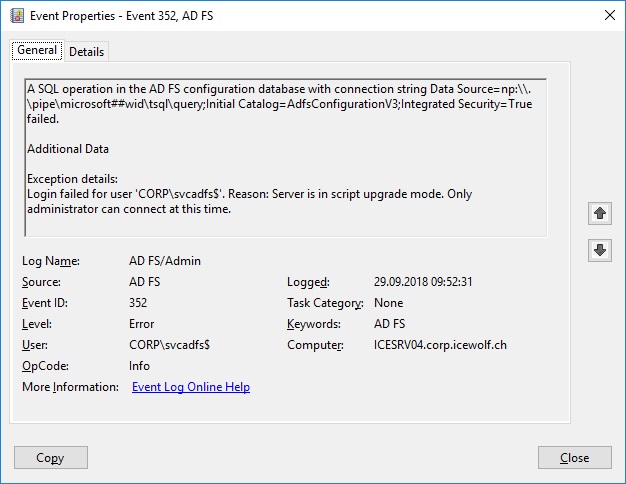Click the Event Properties title bar icon
This screenshot has width=626, height=484.
tap(17, 16)
